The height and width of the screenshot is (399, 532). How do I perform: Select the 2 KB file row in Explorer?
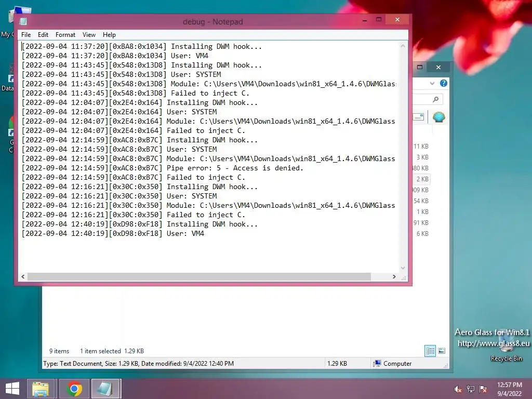(421, 179)
